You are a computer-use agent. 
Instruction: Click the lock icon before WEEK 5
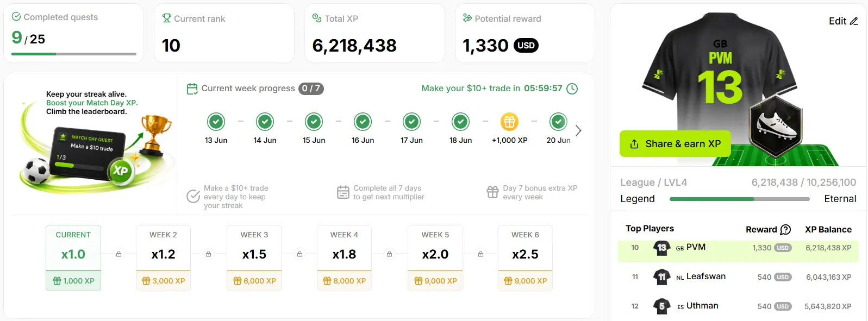pos(389,254)
